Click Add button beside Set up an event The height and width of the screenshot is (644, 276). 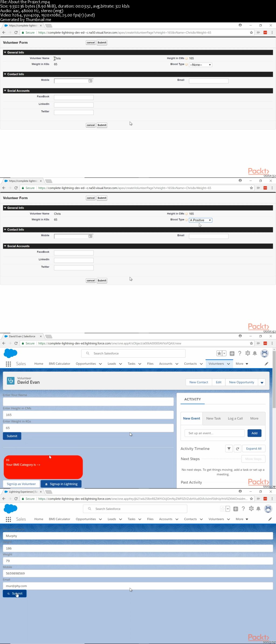click(x=254, y=433)
